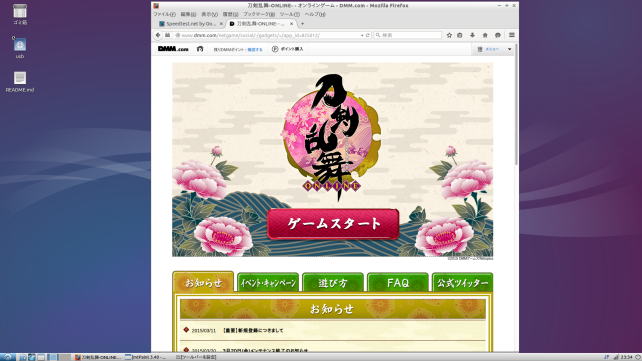The image size is (642, 361).
Task: Click the clock showing 23:34
Action: [626, 357]
